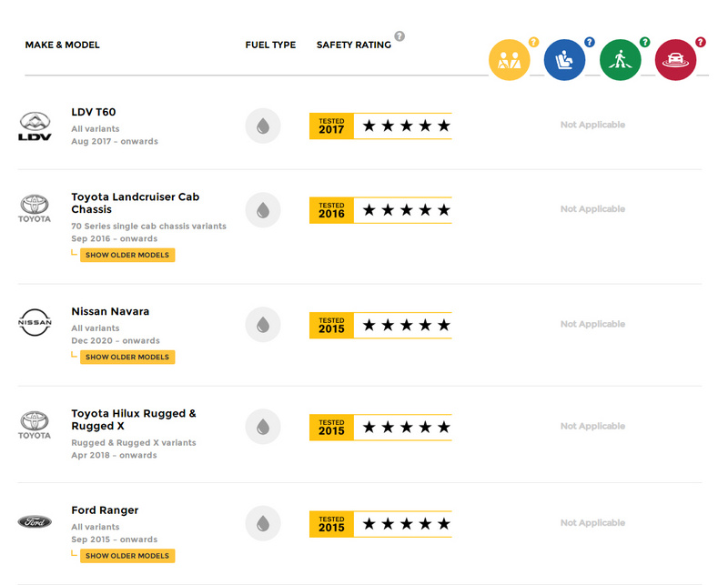Click the red safety assist car icon
728x585 pixels.
[x=675, y=60]
